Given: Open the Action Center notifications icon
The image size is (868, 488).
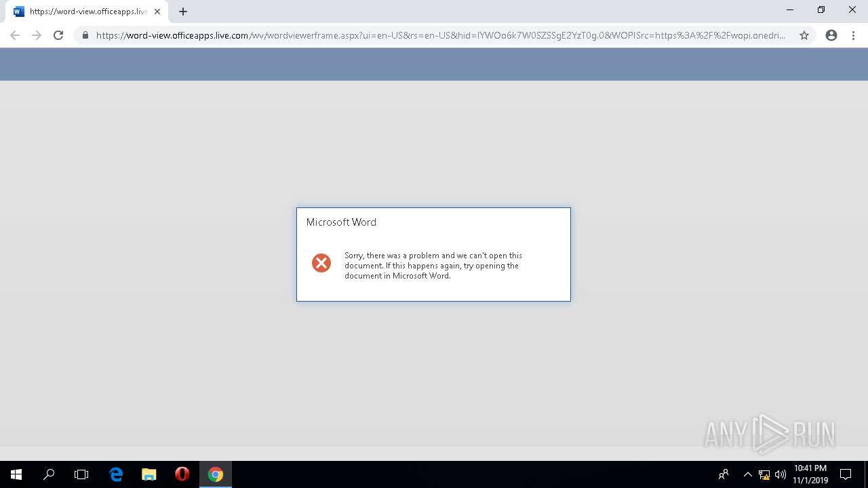Looking at the screenshot, I should tap(846, 474).
